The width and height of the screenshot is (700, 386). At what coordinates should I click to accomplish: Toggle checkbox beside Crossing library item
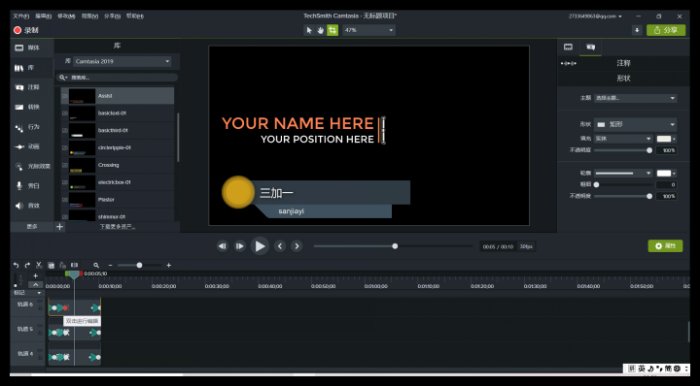pos(65,165)
